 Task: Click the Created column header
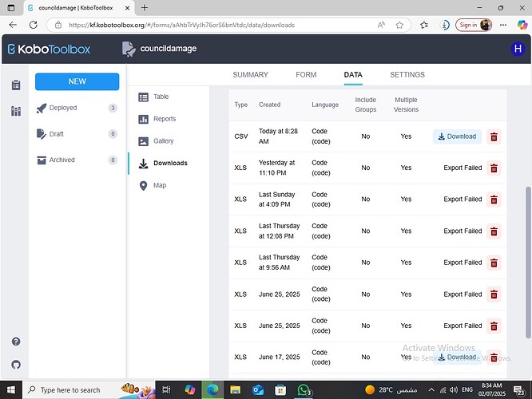[270, 105]
